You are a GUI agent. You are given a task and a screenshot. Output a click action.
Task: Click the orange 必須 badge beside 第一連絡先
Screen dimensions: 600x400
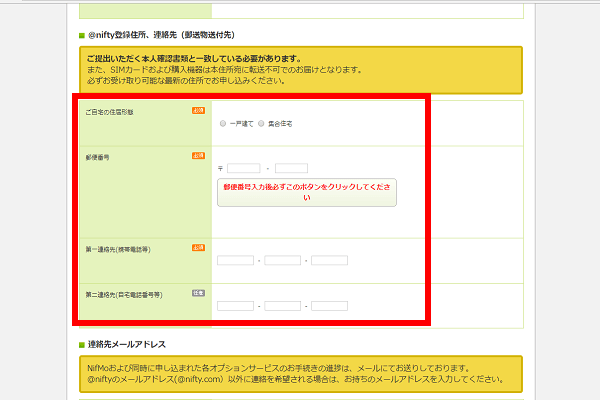[199, 248]
